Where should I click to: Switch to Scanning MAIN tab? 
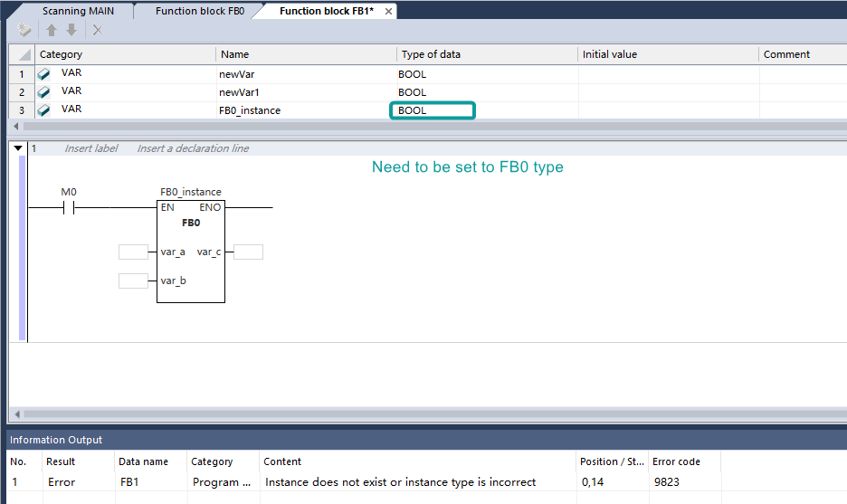77,11
